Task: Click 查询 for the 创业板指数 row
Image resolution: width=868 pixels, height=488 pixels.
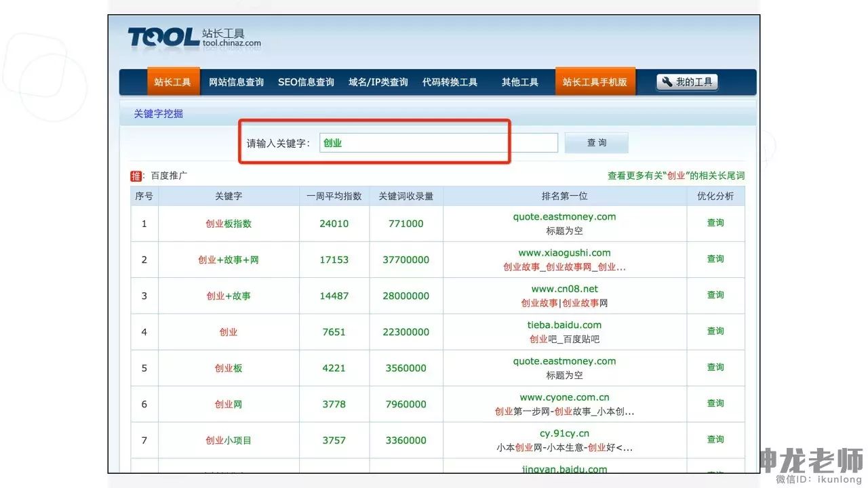Action: (x=715, y=223)
